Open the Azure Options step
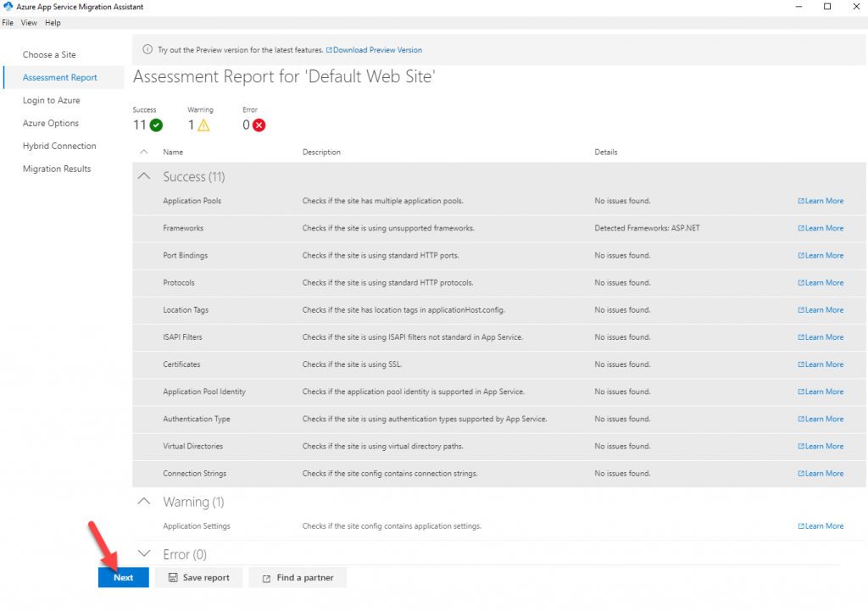Viewport: 868px width, 611px height. tap(50, 123)
